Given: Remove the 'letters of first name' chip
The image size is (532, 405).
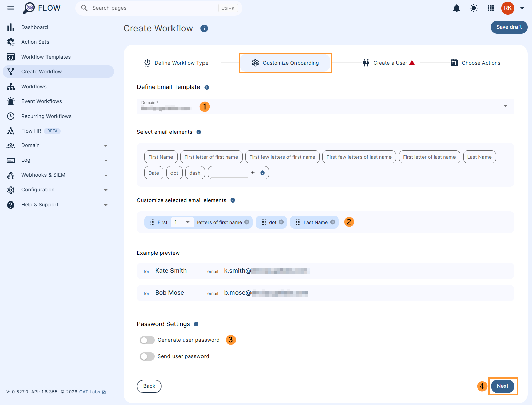Looking at the screenshot, I should [247, 222].
